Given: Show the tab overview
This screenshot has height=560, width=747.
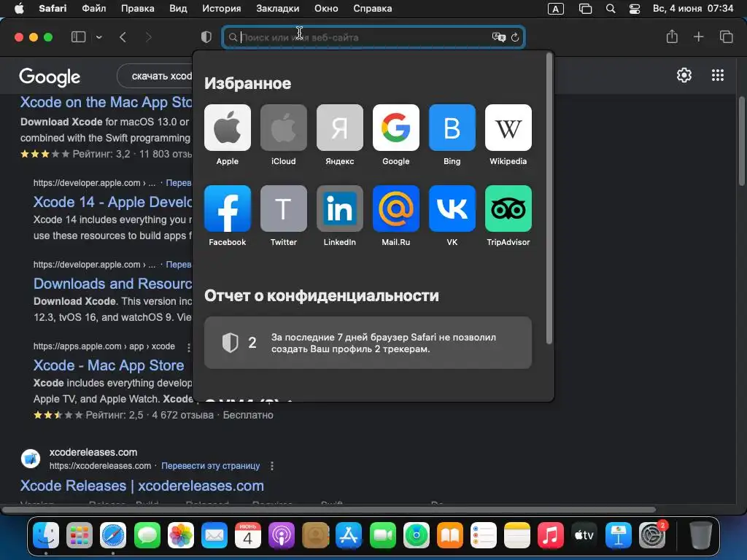Looking at the screenshot, I should [x=726, y=36].
